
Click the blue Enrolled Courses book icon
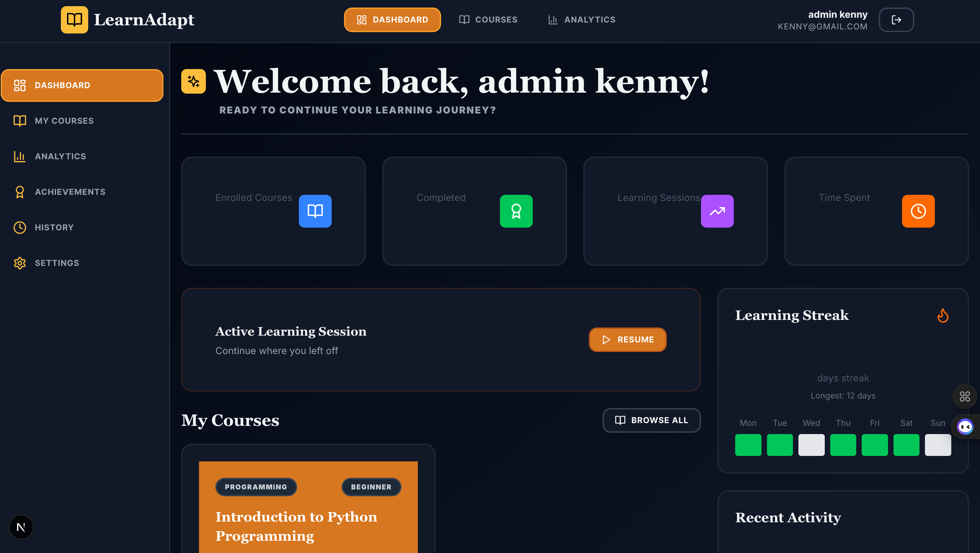pyautogui.click(x=315, y=211)
